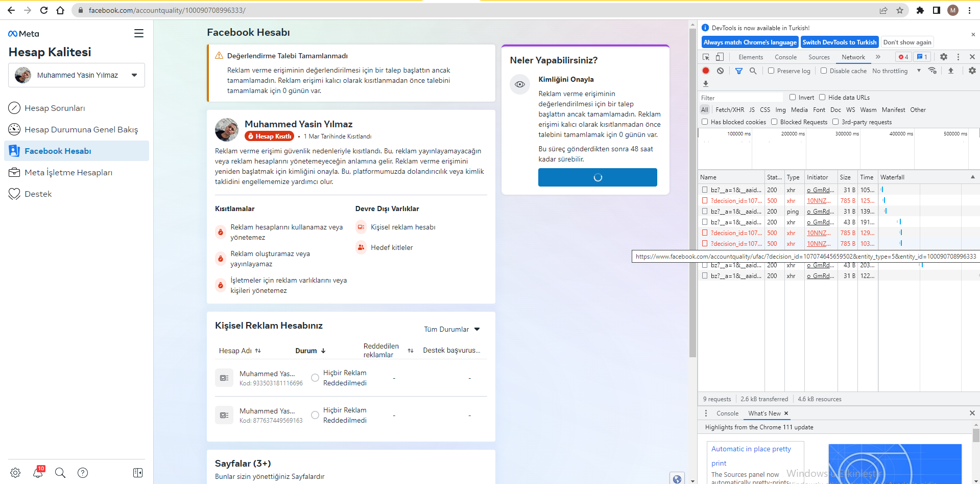Click the blue Kimliğini Onayla loading button
Viewport: 980px width, 484px height.
597,177
